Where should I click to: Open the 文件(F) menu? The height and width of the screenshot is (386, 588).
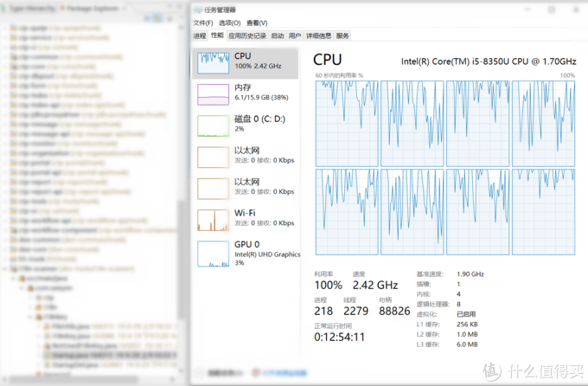coord(203,23)
